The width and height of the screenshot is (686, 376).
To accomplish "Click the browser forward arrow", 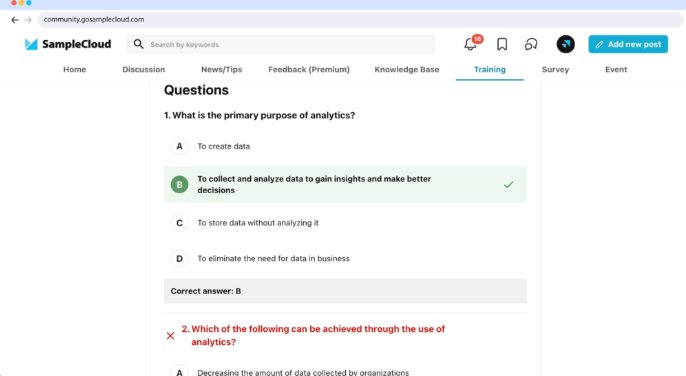I will [x=28, y=20].
